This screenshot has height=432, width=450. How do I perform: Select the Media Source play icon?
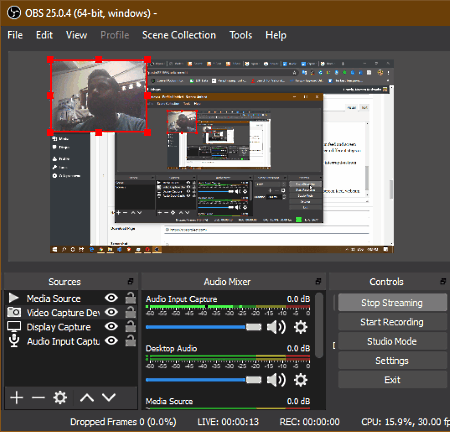pyautogui.click(x=14, y=298)
